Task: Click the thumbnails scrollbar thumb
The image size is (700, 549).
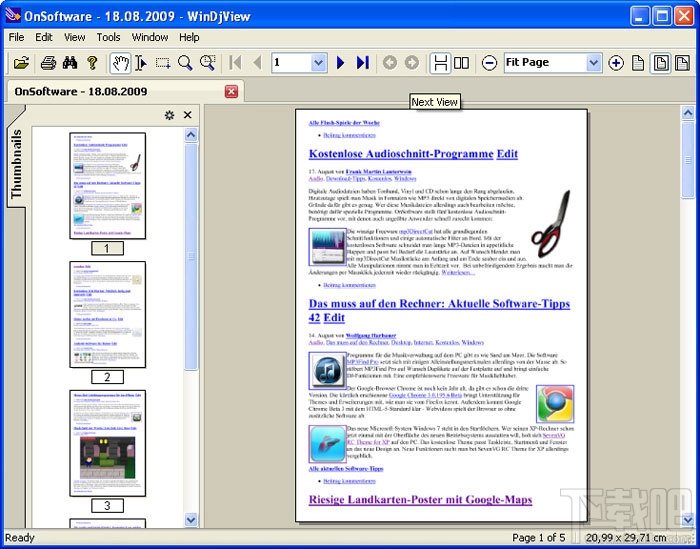Action: 191,256
